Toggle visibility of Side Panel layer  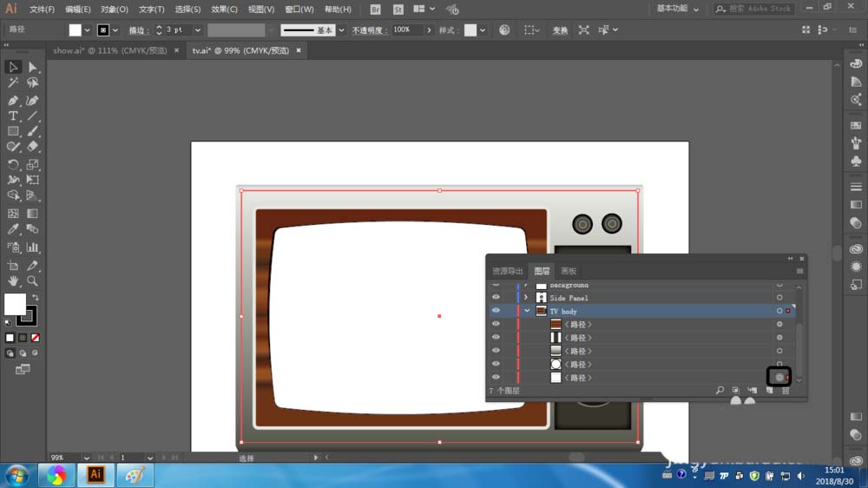tap(496, 298)
